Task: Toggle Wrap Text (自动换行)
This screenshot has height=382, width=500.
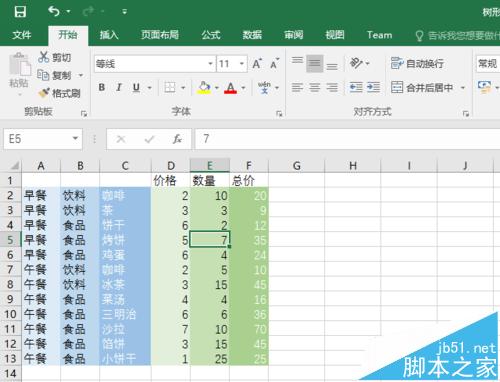Action: 417,63
